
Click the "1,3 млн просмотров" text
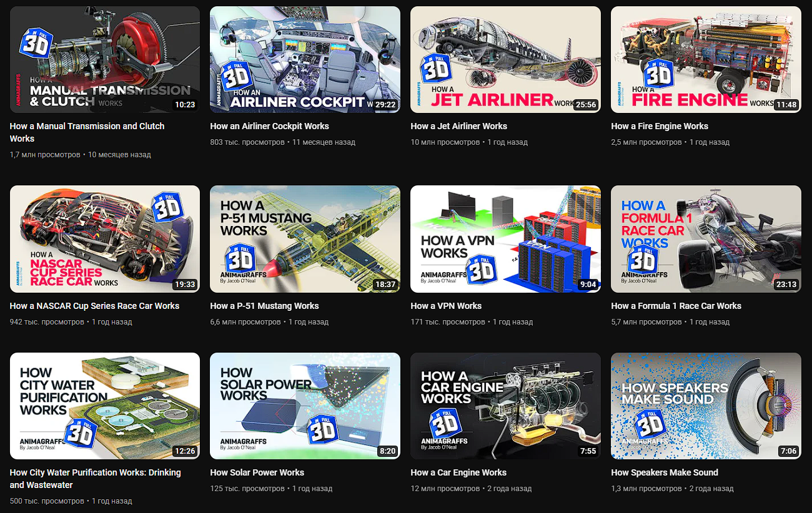point(646,489)
